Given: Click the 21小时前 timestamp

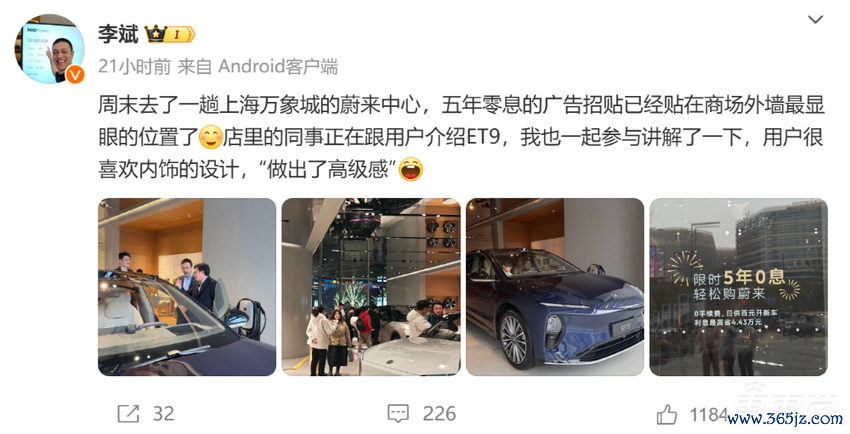Looking at the screenshot, I should pyautogui.click(x=134, y=67).
